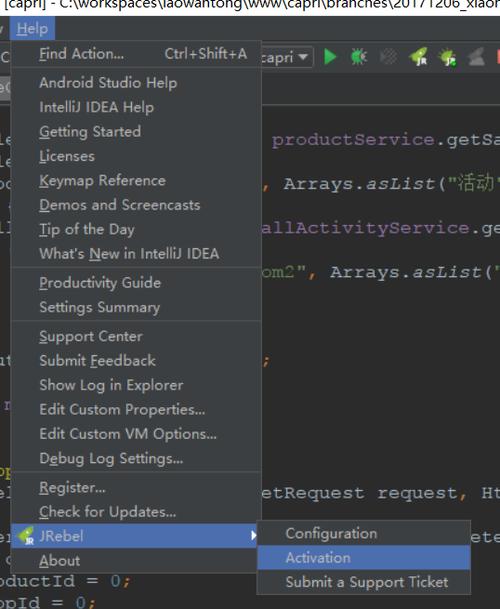500x609 pixels.
Task: Choose Edit Custom VM Options...
Action: click(x=136, y=434)
